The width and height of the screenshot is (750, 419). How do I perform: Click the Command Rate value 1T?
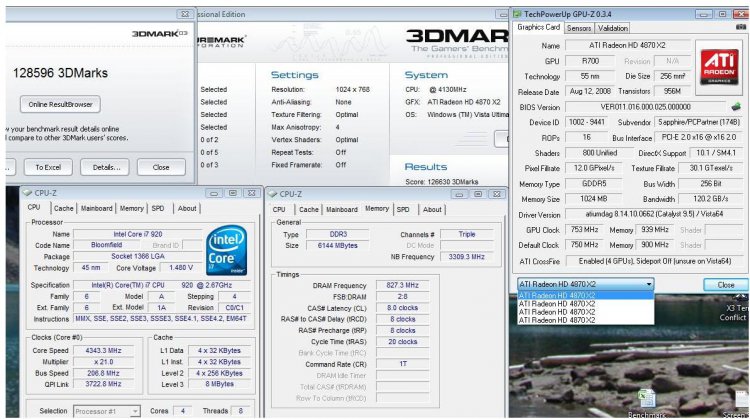coord(402,364)
